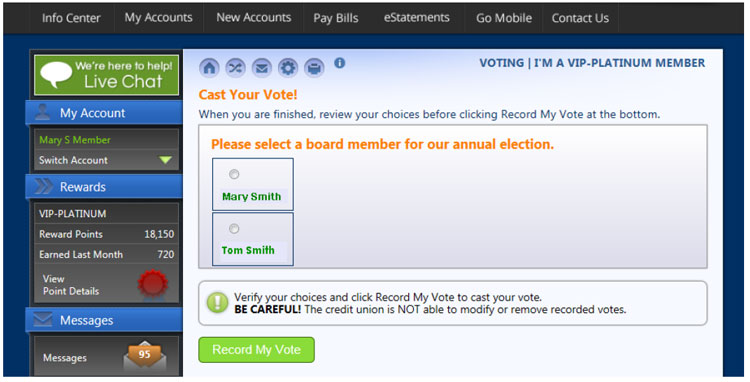The image size is (750, 382).
Task: Click the home icon in toolbar
Action: click(x=209, y=68)
